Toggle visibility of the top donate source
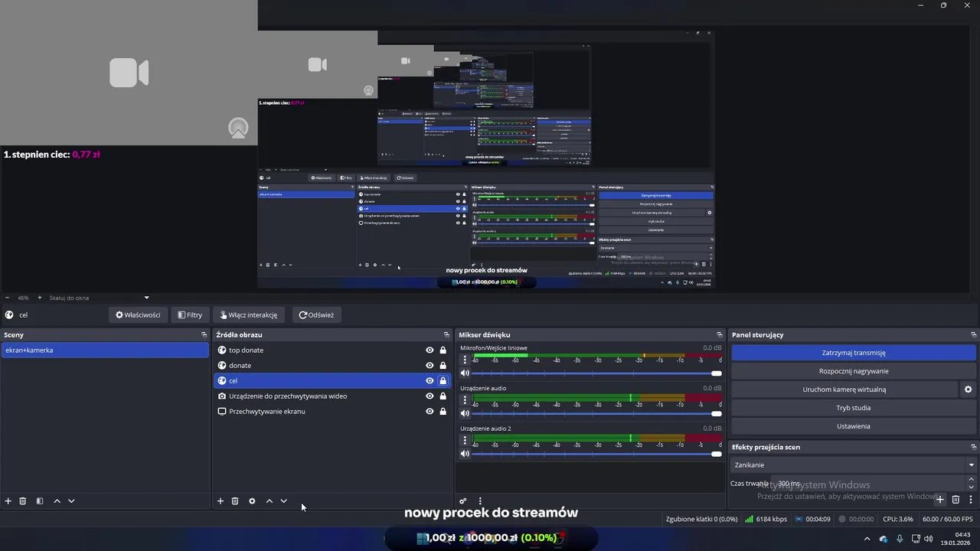 click(x=430, y=350)
